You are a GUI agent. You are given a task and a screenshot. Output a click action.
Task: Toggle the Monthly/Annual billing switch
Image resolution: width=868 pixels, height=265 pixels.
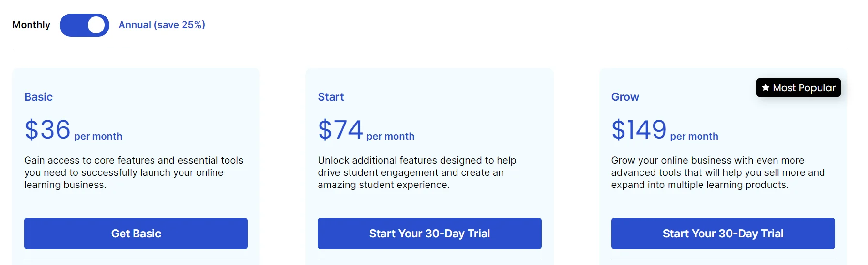point(84,25)
